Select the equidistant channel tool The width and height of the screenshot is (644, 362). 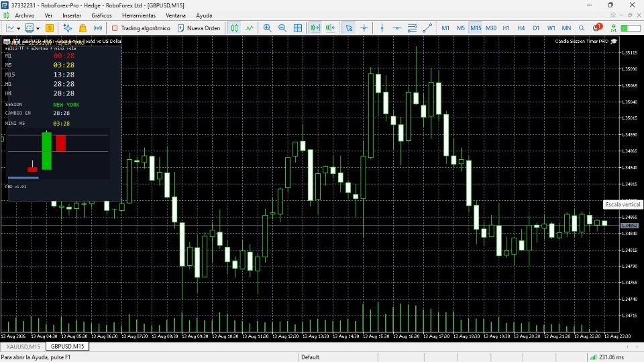pos(412,28)
